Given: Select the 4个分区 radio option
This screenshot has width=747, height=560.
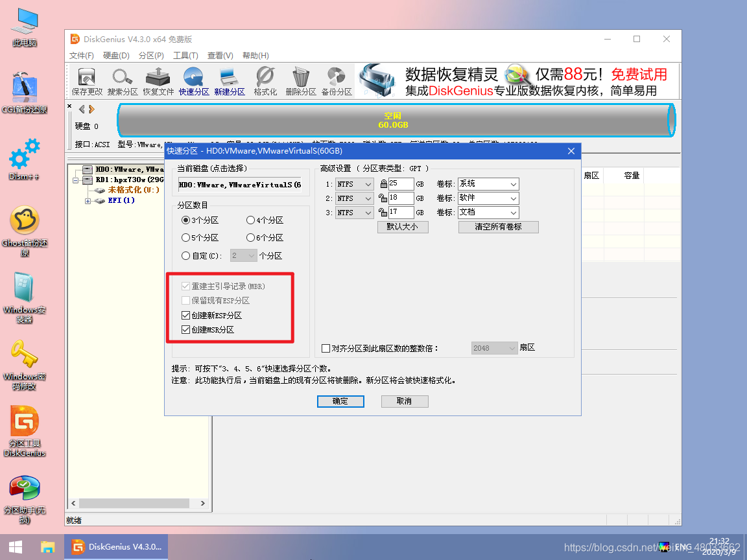Looking at the screenshot, I should [265, 220].
